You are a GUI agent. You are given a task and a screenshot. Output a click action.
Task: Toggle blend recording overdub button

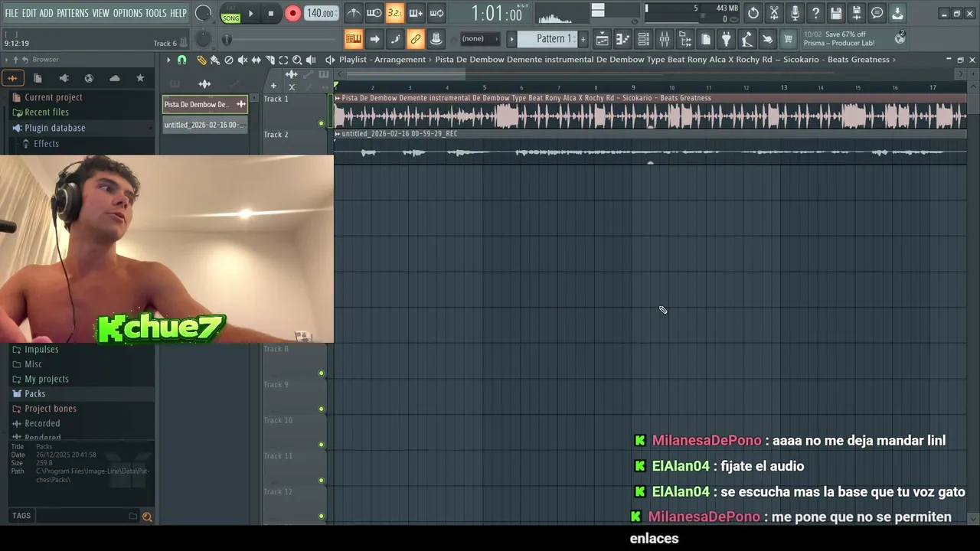pyautogui.click(x=416, y=13)
